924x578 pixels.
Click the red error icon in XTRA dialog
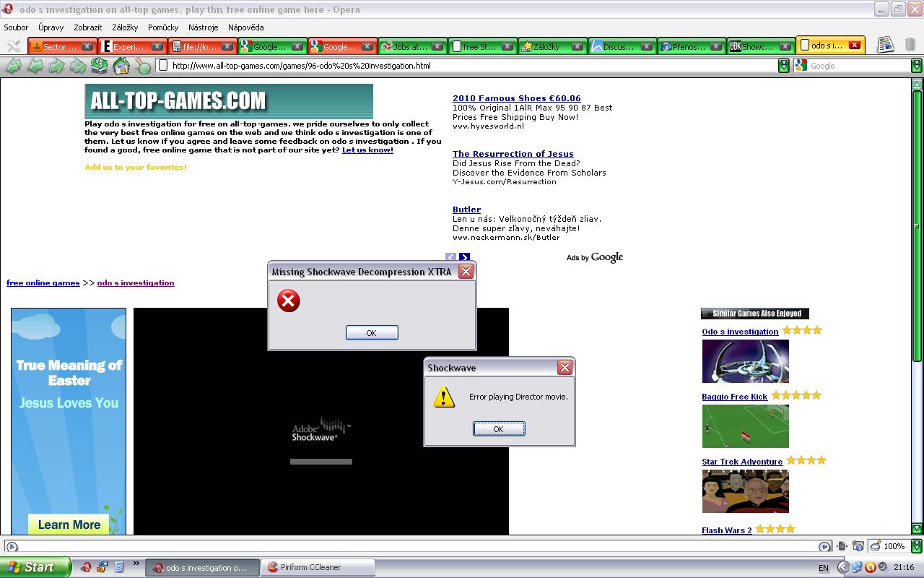[x=289, y=301]
